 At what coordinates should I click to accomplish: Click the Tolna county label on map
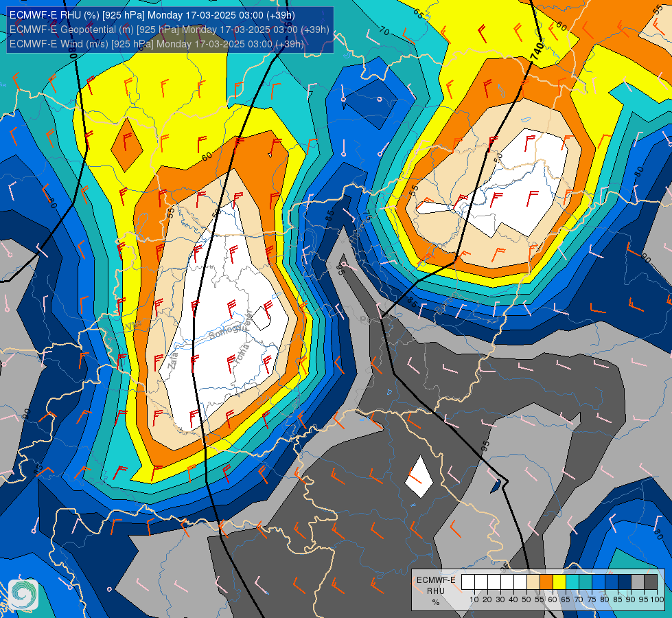click(x=242, y=355)
